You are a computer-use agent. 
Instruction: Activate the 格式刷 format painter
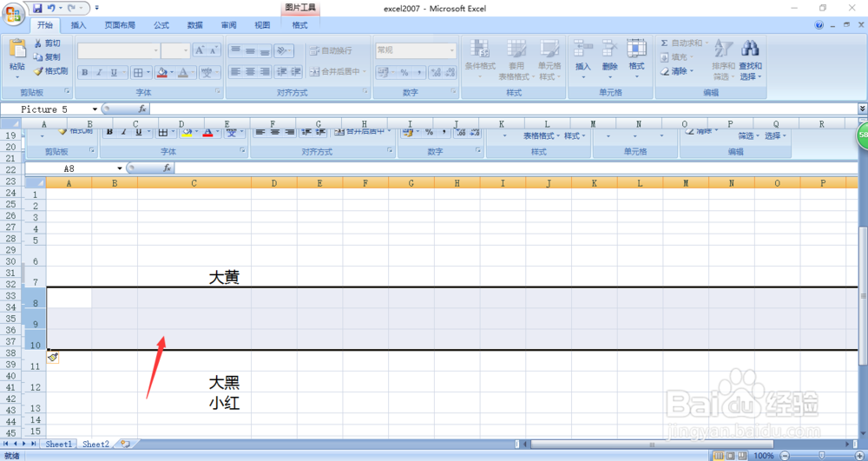click(x=50, y=71)
